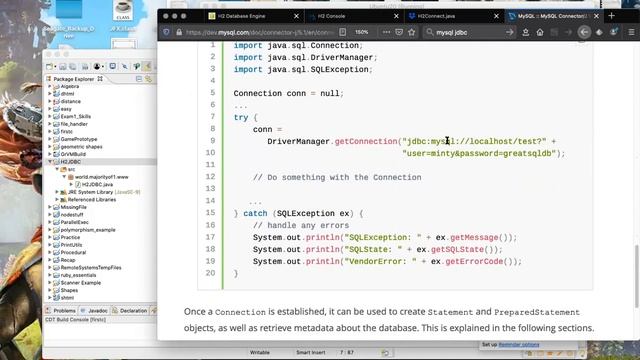This screenshot has width=640, height=360.
Task: Expand the JRE System Library node
Action: (x=57, y=192)
